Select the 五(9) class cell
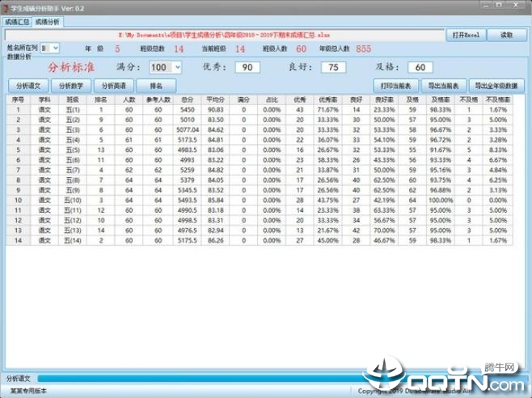 (73, 190)
